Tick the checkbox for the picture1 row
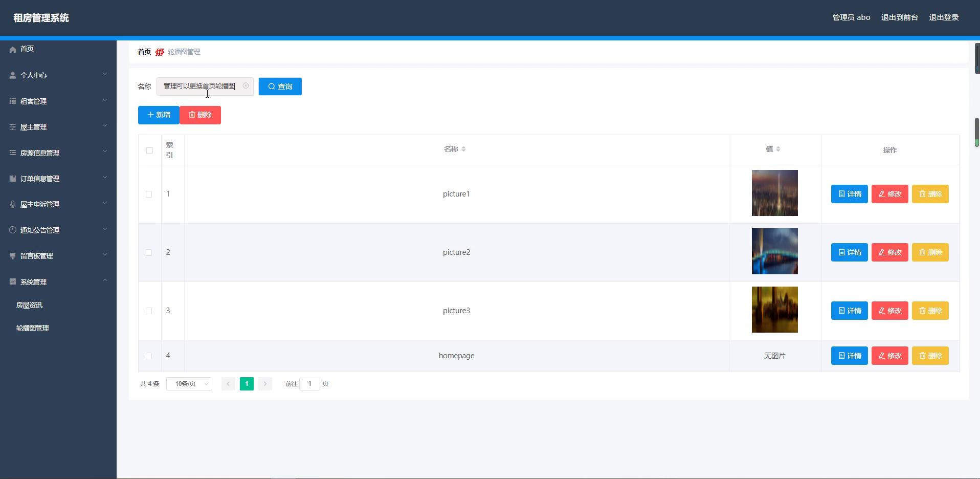 coord(149,194)
